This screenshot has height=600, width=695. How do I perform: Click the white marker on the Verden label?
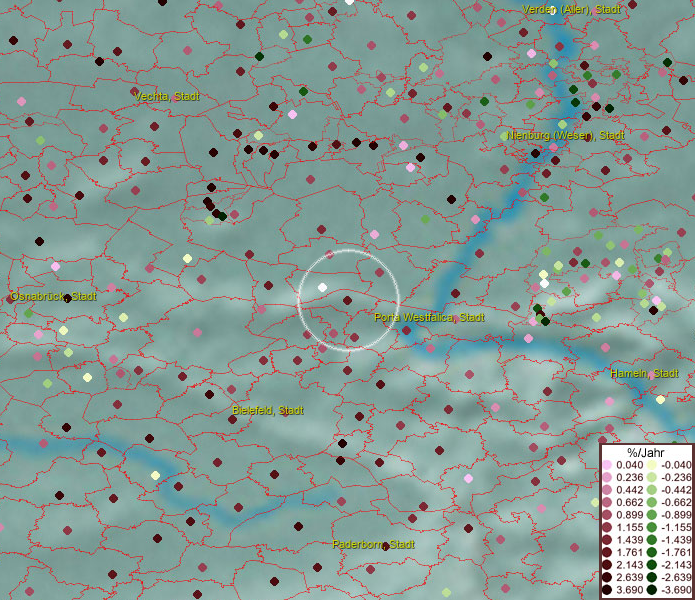tap(552, 11)
